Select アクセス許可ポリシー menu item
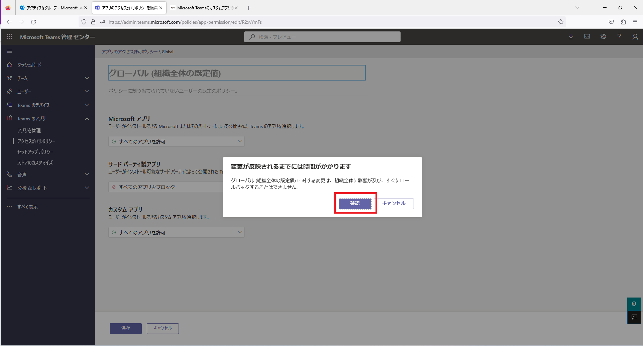The width and height of the screenshot is (644, 347). click(36, 141)
